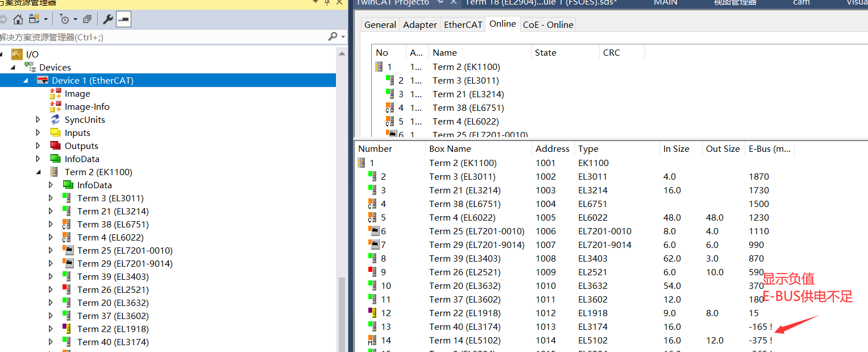Expand Term 38 (EL6751) in the tree
The height and width of the screenshot is (352, 868).
point(51,225)
